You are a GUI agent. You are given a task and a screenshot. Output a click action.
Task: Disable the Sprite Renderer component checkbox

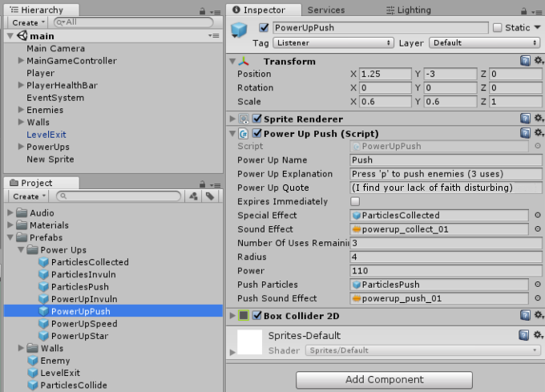pyautogui.click(x=256, y=119)
